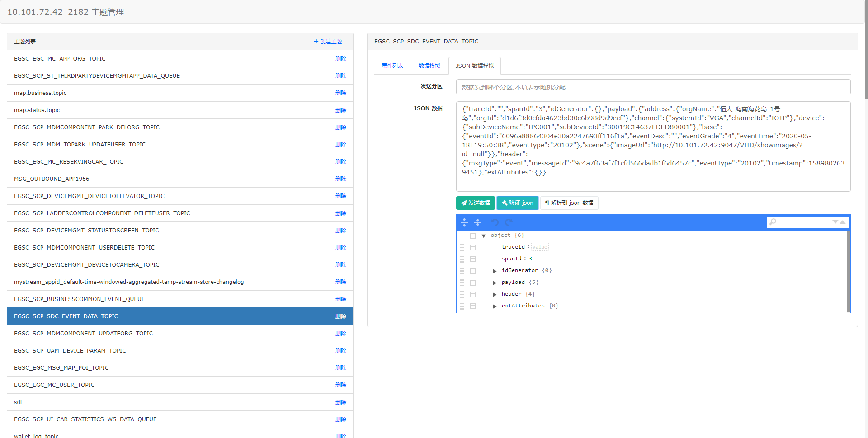This screenshot has height=438, width=868.
Task: Expand all fields in the JSON tree editor
Action: click(464, 222)
